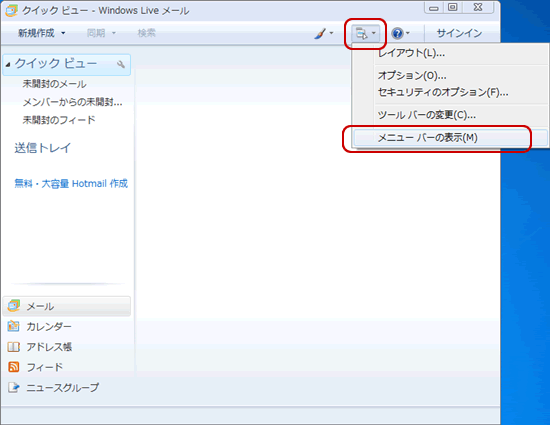Switch to カレンダー in the shortcuts pane

tap(49, 326)
